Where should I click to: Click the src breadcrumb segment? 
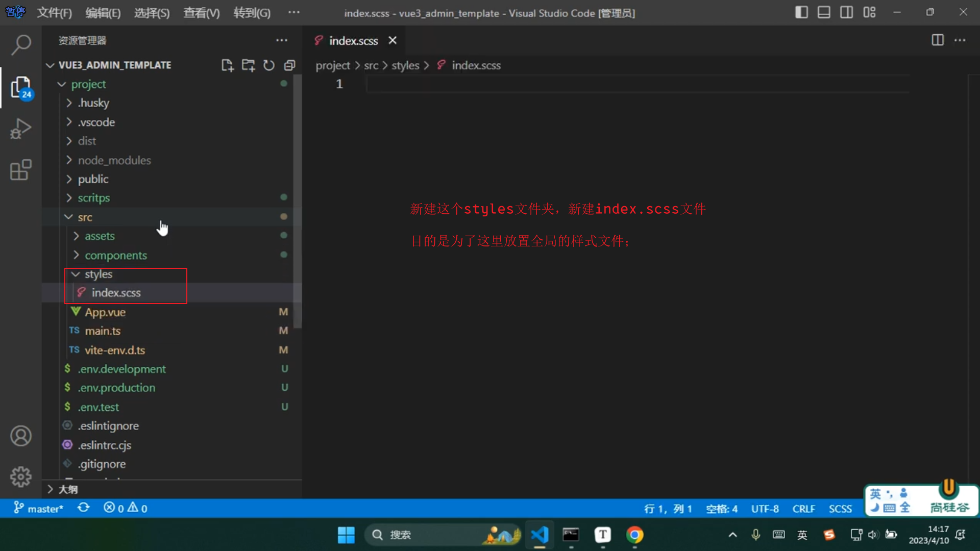click(371, 65)
